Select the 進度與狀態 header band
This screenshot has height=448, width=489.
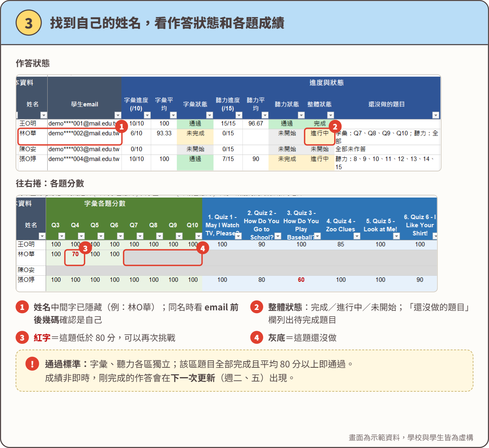point(281,83)
